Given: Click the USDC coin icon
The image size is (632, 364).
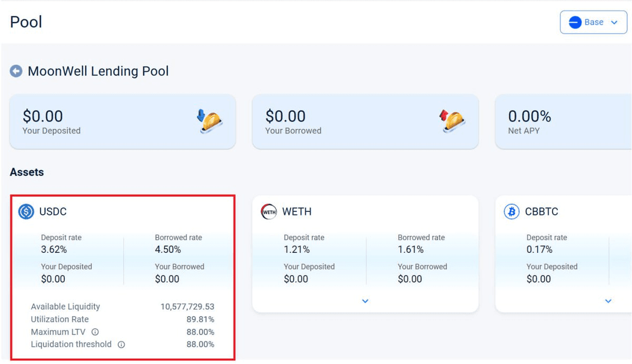Looking at the screenshot, I should click(26, 212).
